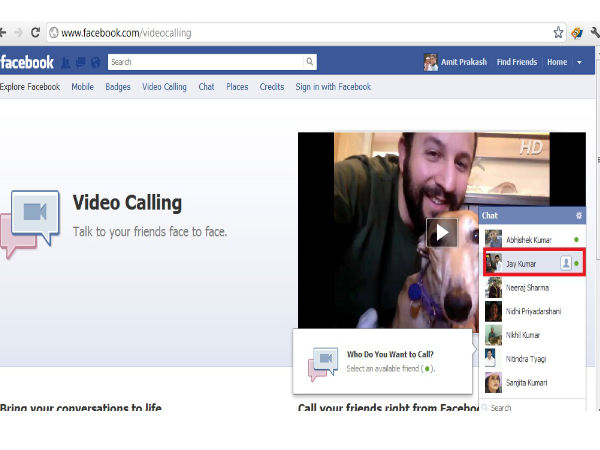Click the browser forward arrow
Image resolution: width=600 pixels, height=450 pixels.
(18, 33)
